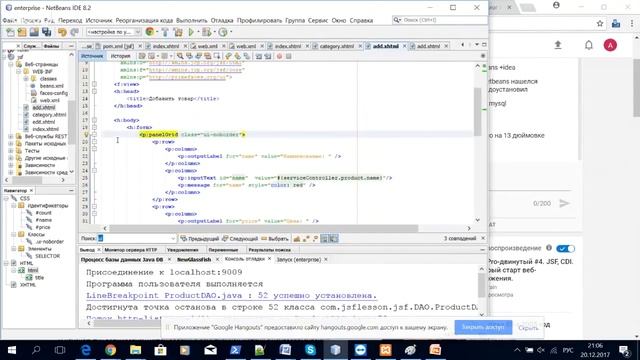Toggle the highlighted search option button in find bar
The image size is (640, 360).
324,239
